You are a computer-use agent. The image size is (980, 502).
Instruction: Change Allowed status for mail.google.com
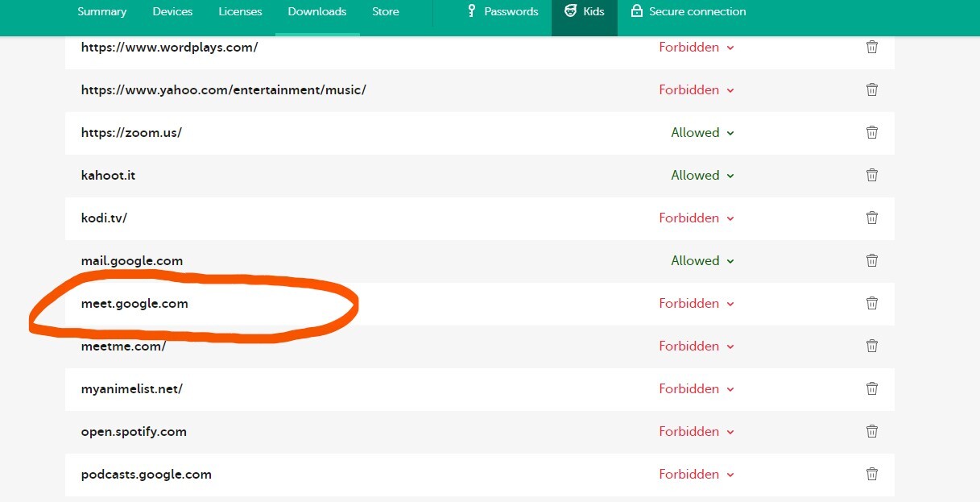(x=703, y=260)
